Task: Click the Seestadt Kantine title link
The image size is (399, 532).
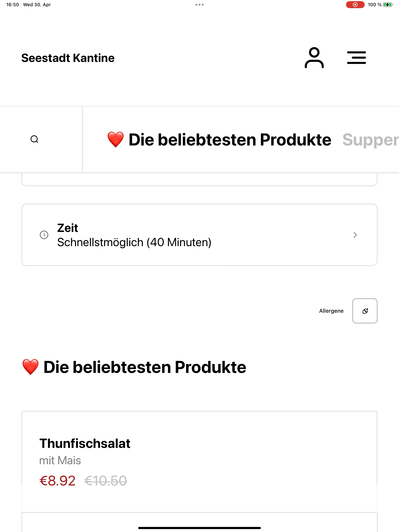Action: [68, 58]
